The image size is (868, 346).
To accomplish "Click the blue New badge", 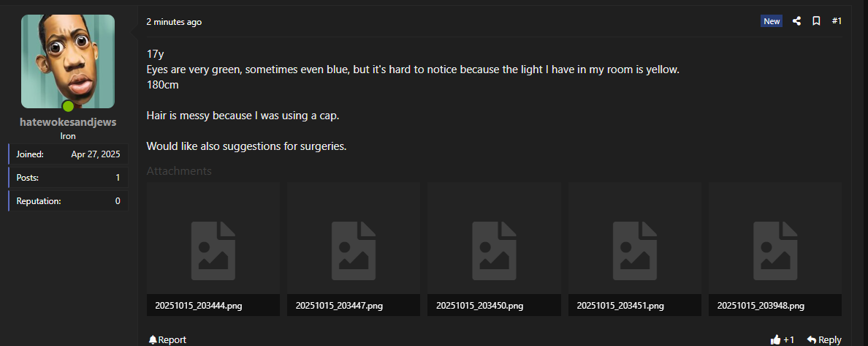I will point(772,21).
